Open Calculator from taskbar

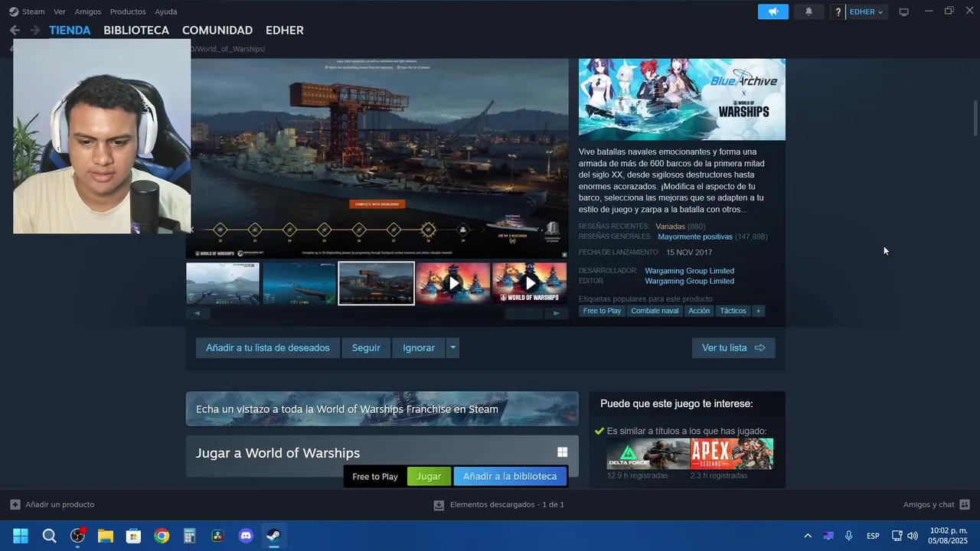point(190,536)
